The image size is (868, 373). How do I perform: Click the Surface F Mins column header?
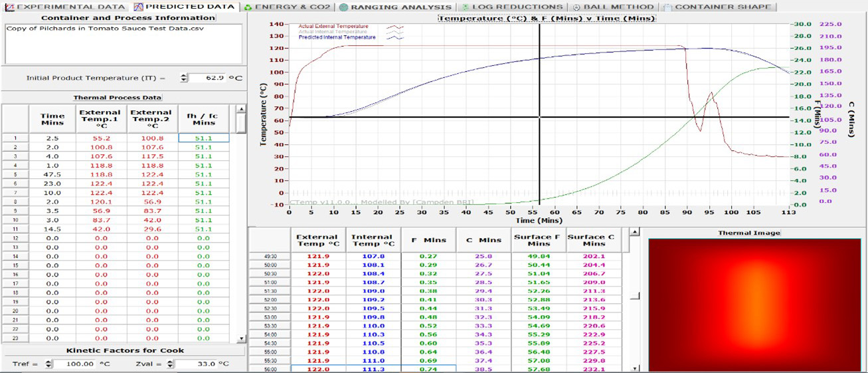[x=539, y=239]
